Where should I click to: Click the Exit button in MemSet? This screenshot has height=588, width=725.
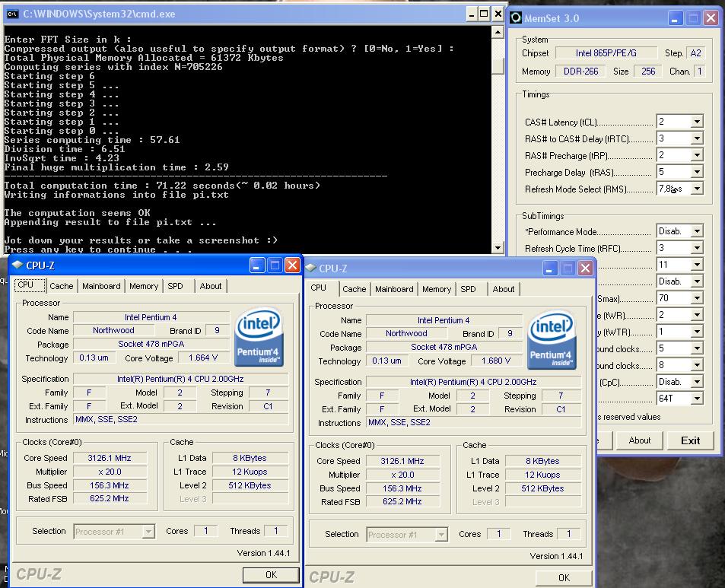coord(690,440)
